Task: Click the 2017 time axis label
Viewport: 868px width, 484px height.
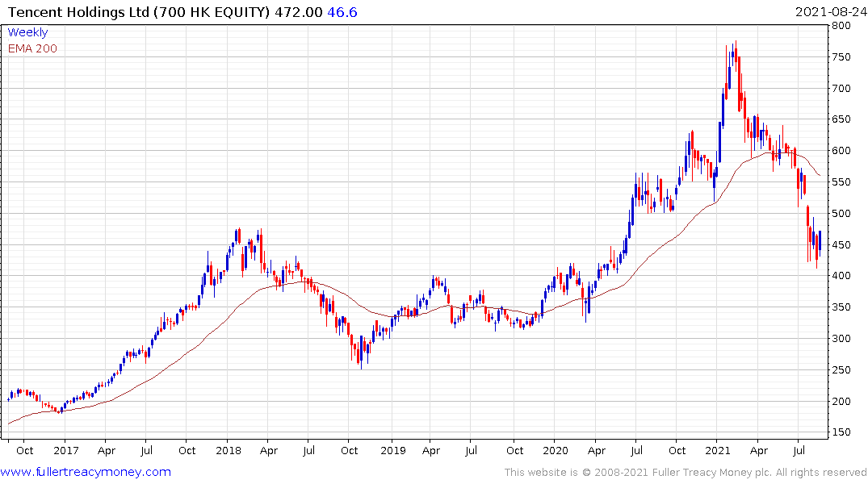Action: [x=66, y=451]
